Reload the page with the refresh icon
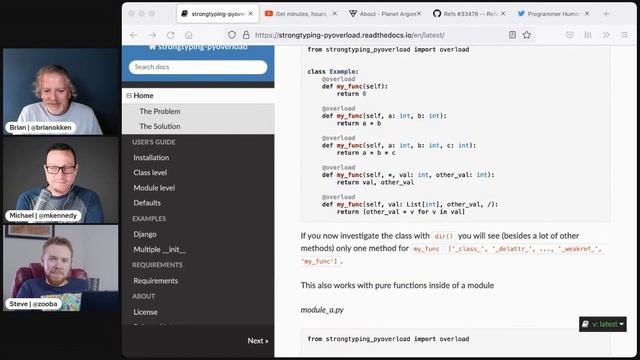 171,35
